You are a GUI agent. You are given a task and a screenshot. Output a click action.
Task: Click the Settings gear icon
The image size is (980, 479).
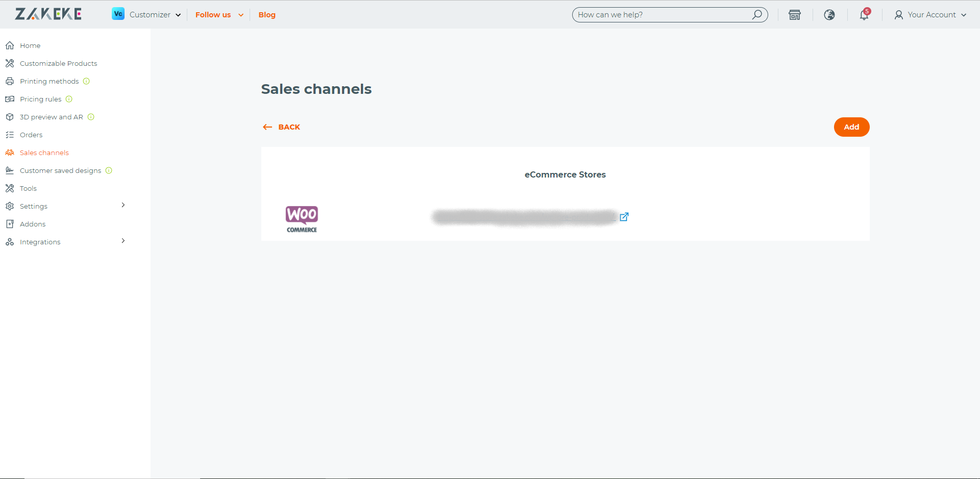click(10, 206)
